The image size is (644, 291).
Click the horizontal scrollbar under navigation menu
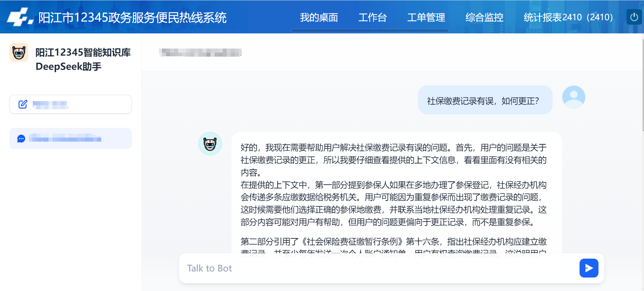pyautogui.click(x=370, y=31)
